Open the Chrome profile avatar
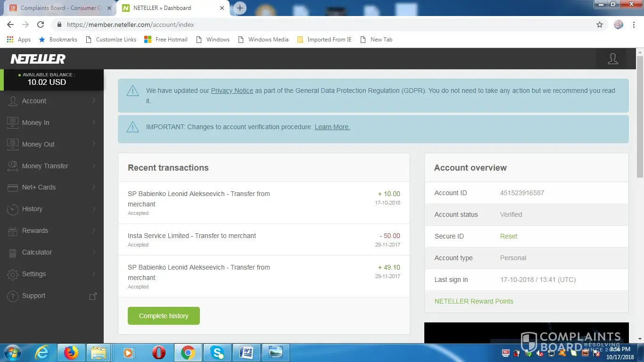 point(619,25)
